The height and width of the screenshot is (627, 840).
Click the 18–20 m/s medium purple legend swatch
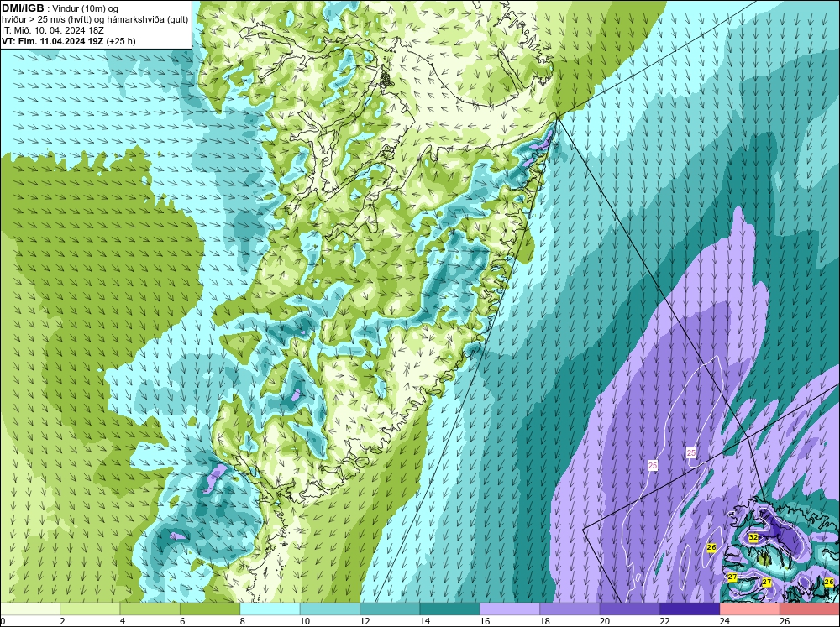pos(570,609)
